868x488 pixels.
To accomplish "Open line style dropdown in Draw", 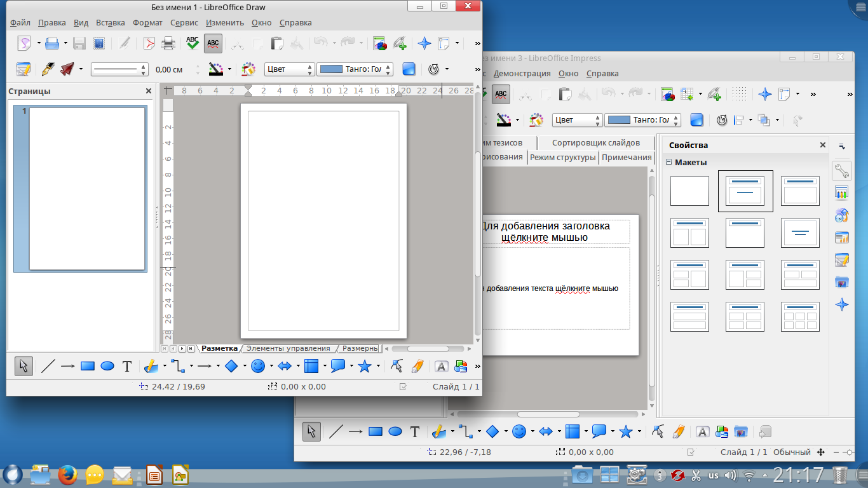I will click(119, 69).
